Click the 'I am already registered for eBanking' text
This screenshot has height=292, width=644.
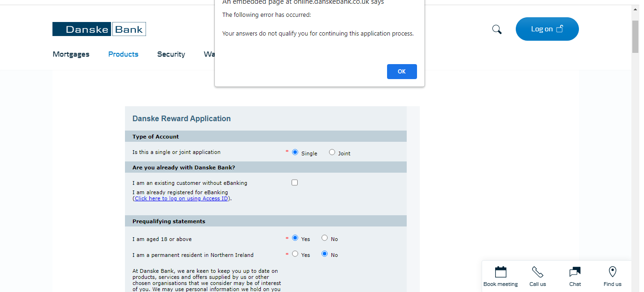(x=180, y=192)
